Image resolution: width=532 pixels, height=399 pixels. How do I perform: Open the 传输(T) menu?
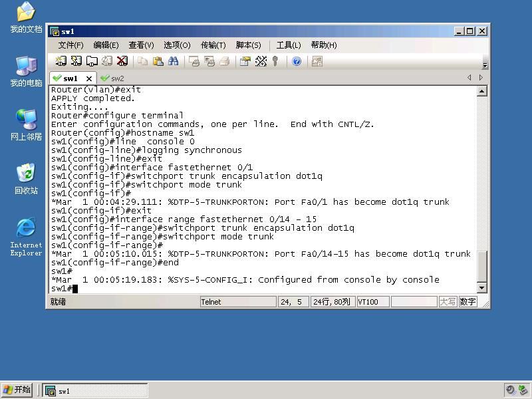pos(213,45)
